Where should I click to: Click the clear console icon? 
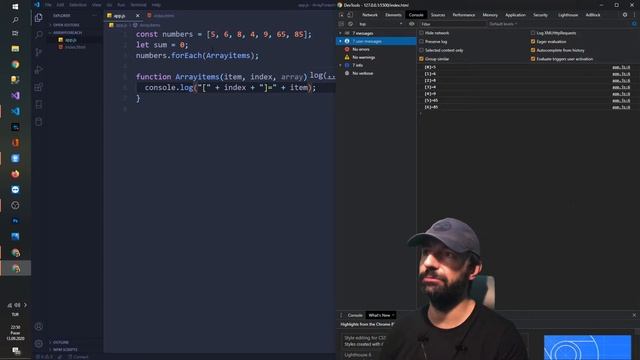point(351,24)
